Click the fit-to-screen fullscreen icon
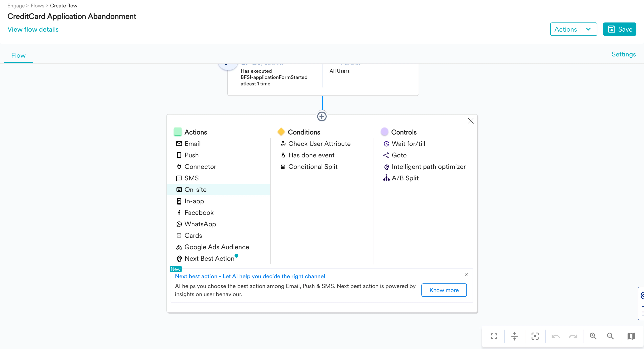 coord(494,336)
